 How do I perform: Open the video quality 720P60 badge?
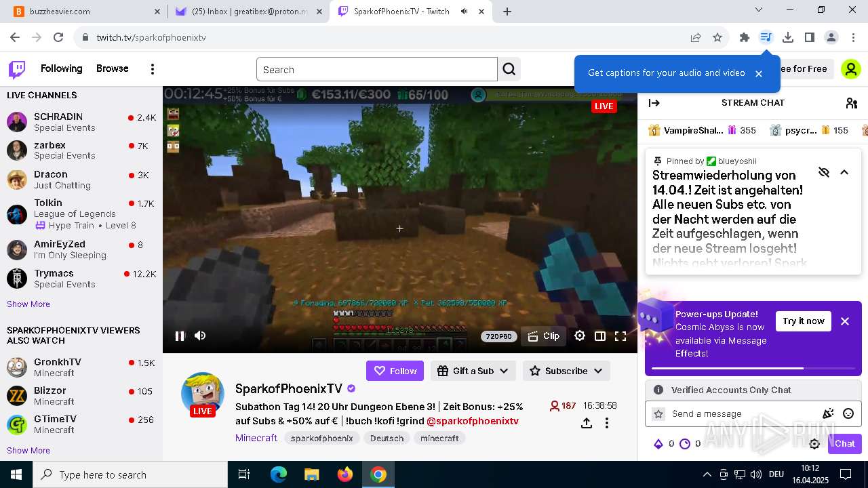[498, 336]
